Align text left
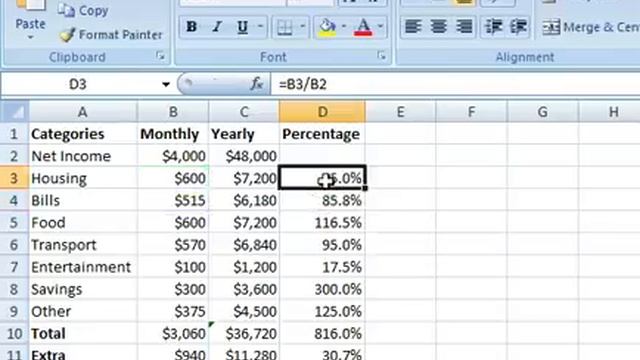640x360 pixels. click(x=413, y=27)
